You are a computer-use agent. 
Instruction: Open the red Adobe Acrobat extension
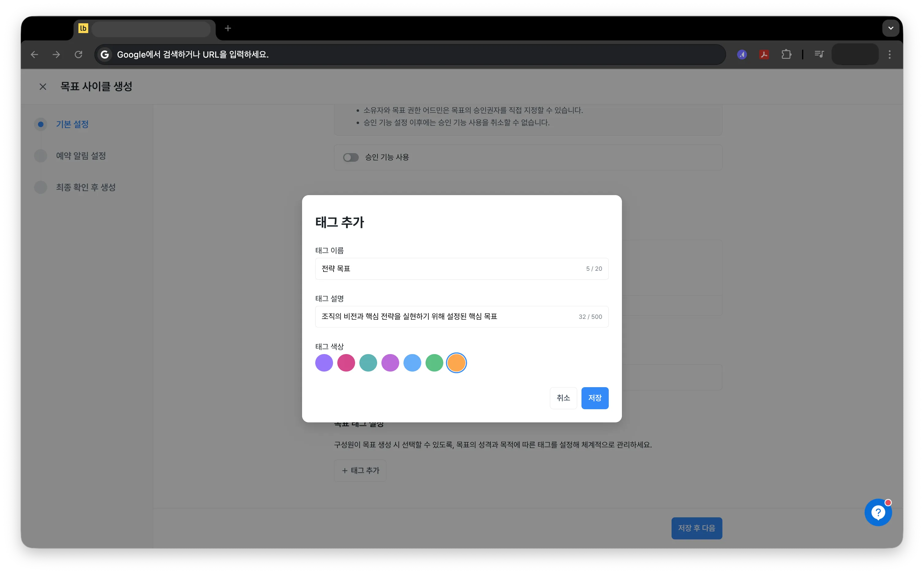click(764, 54)
